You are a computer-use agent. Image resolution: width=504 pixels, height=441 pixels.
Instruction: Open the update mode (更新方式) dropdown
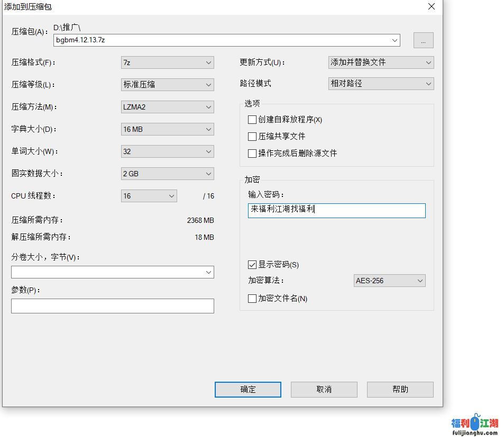(381, 62)
